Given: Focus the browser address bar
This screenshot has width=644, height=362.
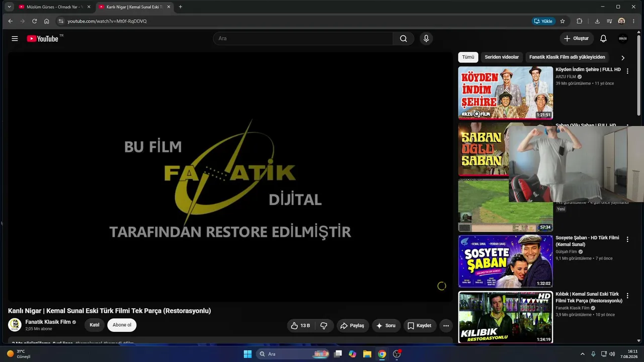Looking at the screenshot, I should (297, 21).
